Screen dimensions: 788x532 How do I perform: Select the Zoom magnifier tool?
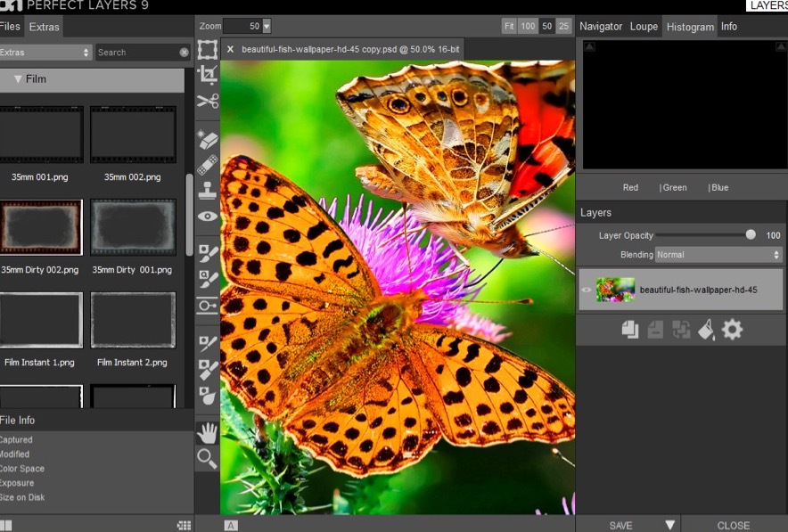pyautogui.click(x=208, y=459)
